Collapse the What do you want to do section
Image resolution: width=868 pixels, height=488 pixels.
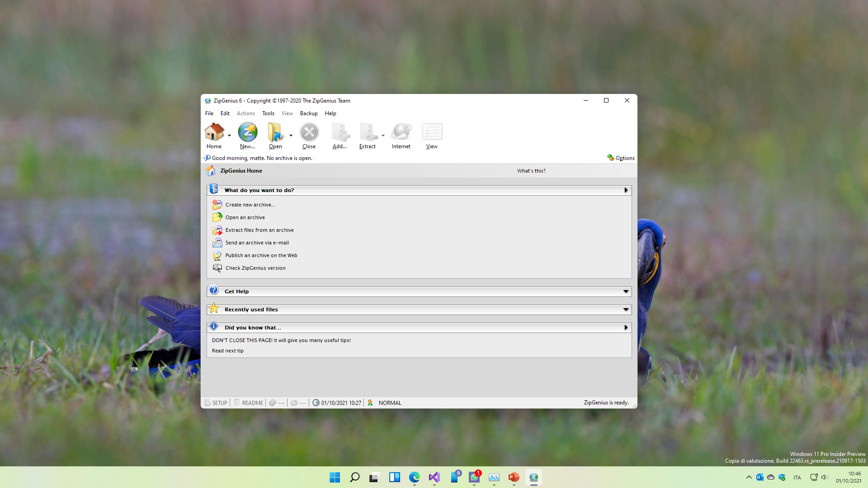[626, 190]
